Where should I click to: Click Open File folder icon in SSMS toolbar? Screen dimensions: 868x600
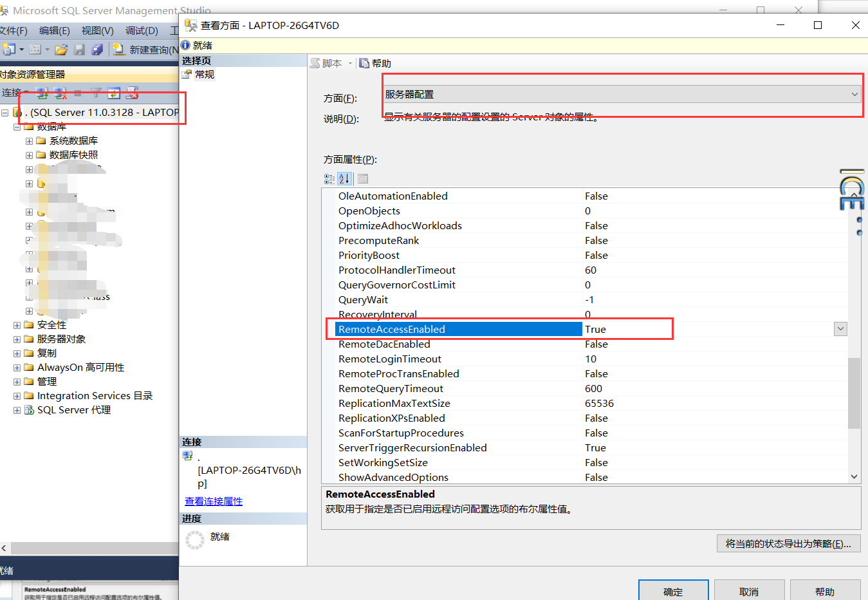click(x=61, y=50)
